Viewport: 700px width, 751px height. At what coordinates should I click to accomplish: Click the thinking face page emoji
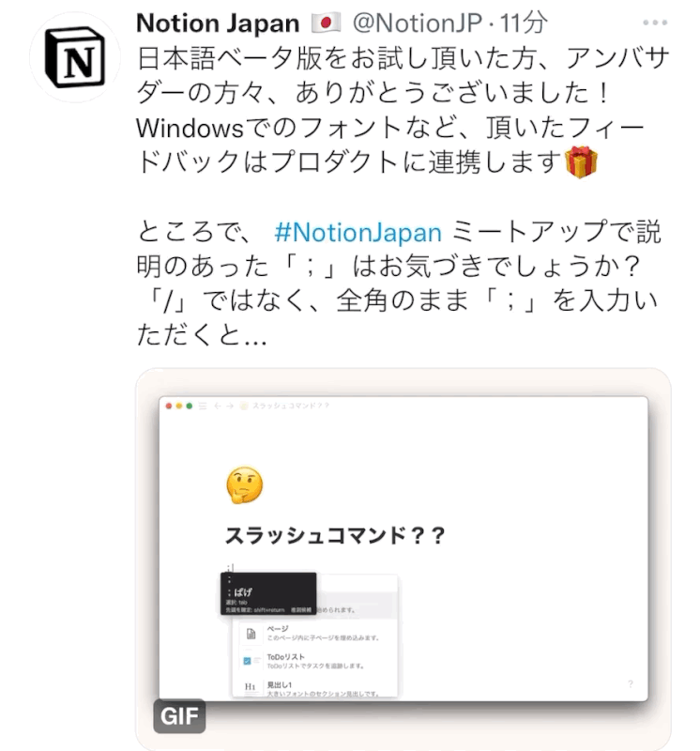[245, 485]
